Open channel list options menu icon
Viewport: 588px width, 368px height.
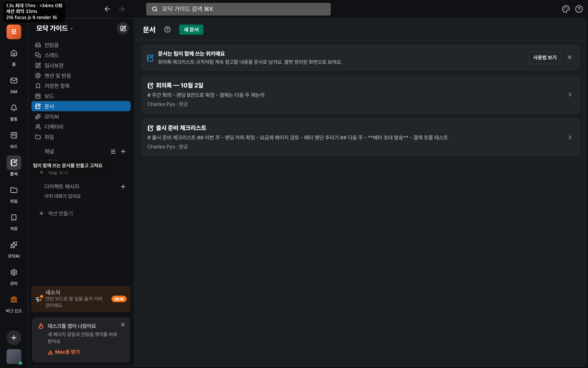113,152
